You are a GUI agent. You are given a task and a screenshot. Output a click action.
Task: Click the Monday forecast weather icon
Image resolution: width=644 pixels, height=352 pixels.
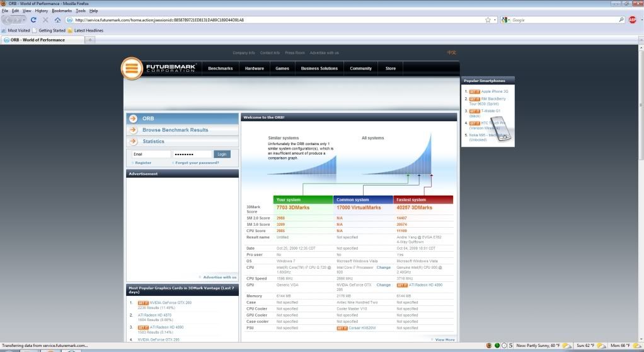coord(636,346)
